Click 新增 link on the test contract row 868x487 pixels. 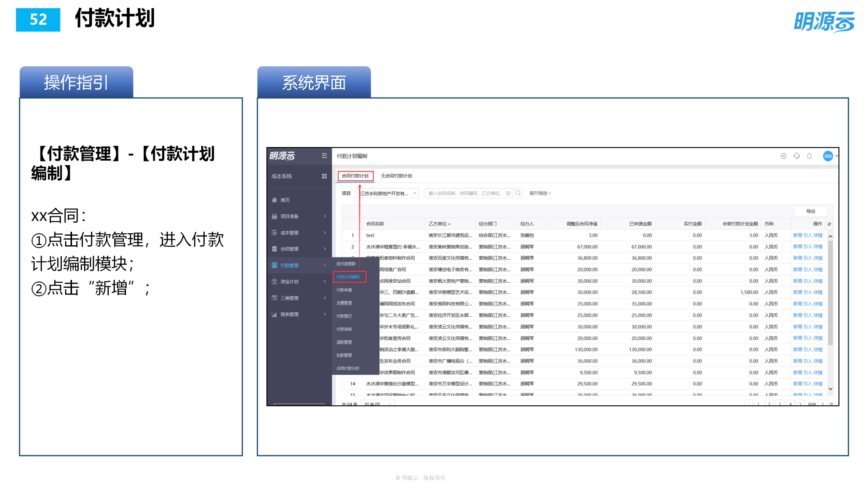tap(797, 235)
